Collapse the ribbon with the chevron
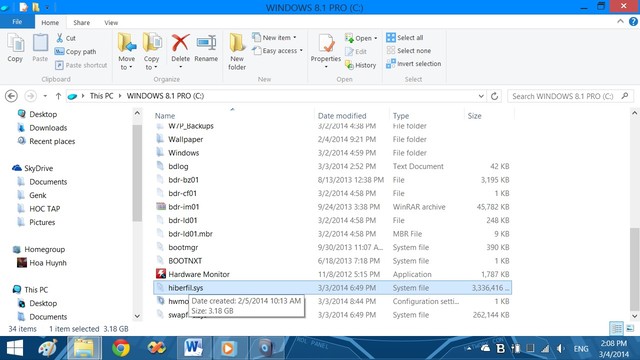This screenshot has width=640, height=360. [620, 22]
